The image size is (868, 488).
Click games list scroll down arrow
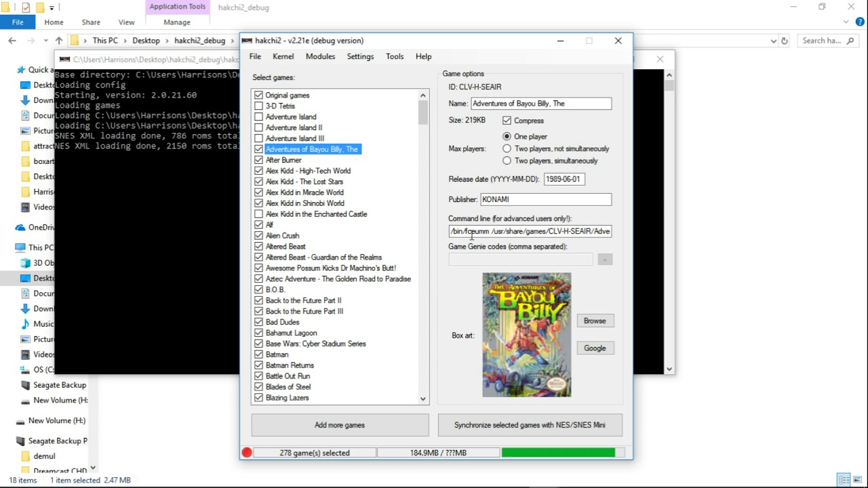coord(423,399)
